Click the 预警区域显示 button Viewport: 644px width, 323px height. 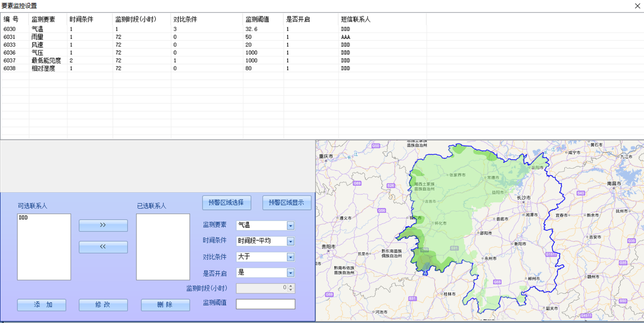(x=286, y=203)
